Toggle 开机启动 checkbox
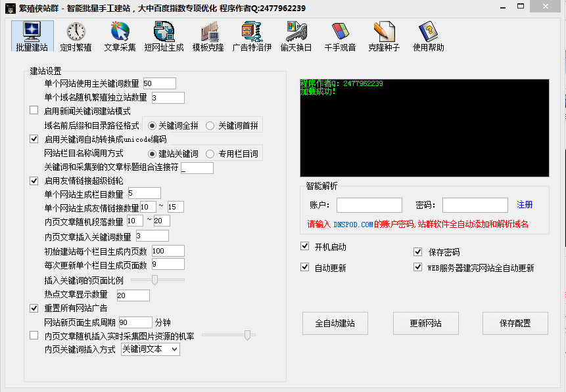This screenshot has width=566, height=392. (304, 246)
